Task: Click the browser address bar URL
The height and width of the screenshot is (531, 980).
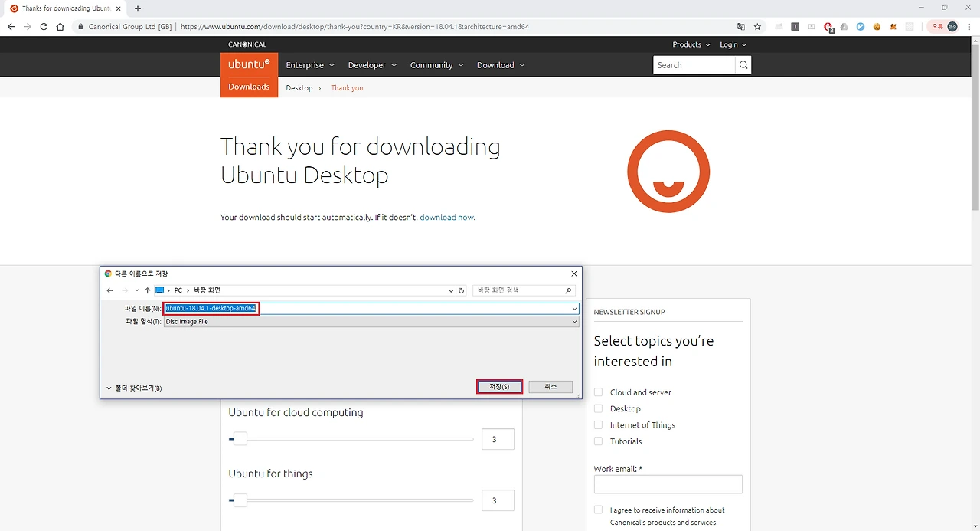Action: point(354,26)
